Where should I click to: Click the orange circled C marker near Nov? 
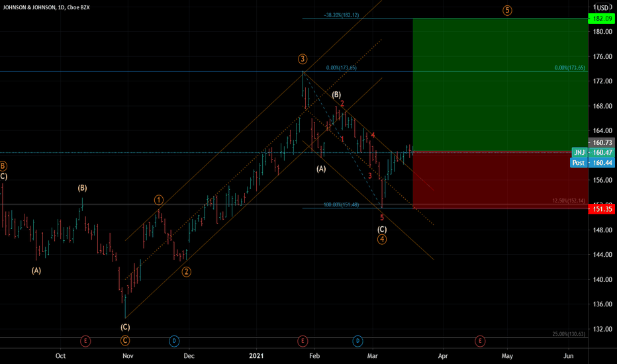[125, 341]
